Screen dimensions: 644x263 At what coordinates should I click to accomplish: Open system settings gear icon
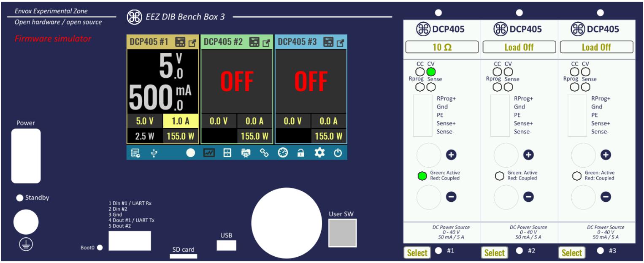(x=319, y=153)
